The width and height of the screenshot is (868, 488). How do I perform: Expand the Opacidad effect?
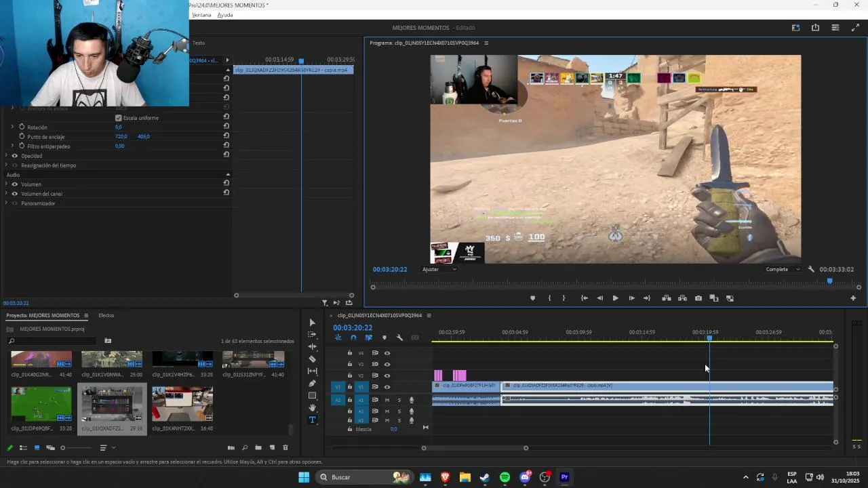tap(7, 156)
